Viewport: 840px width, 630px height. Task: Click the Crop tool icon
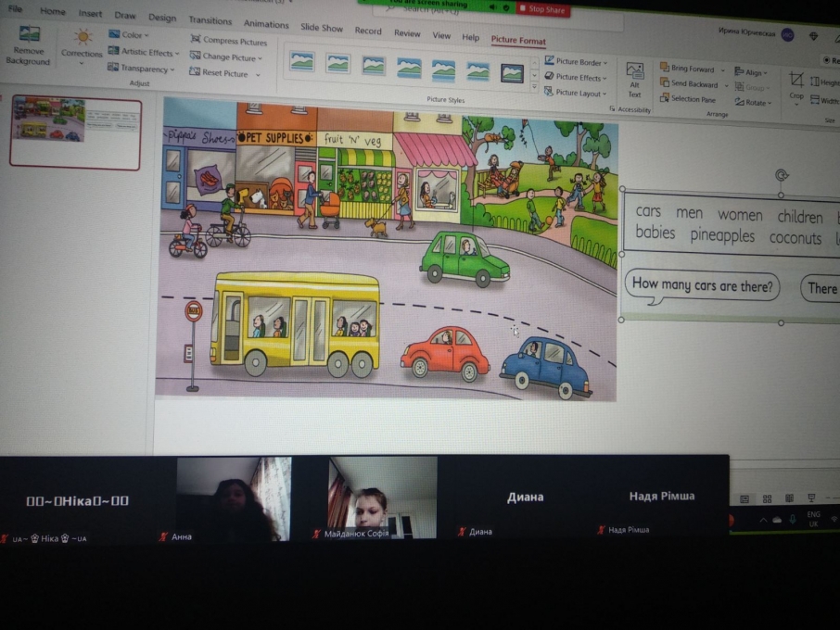[796, 81]
